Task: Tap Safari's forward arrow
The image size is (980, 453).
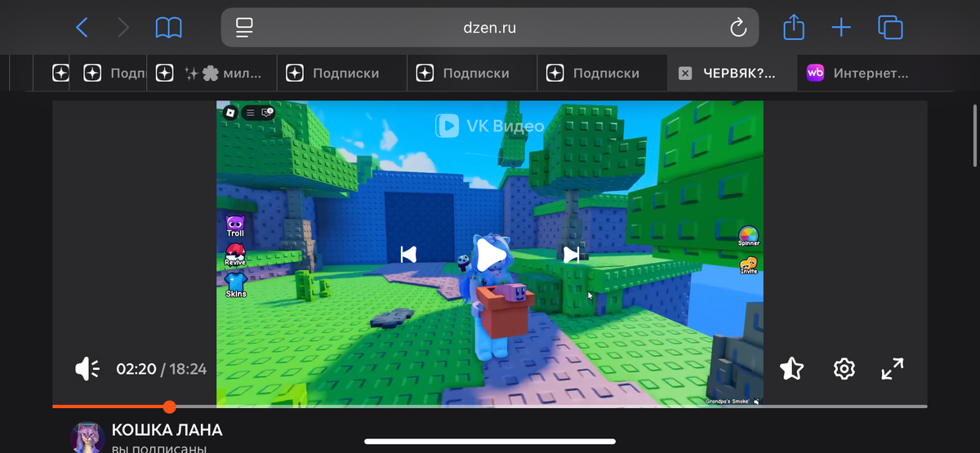Action: point(123,28)
